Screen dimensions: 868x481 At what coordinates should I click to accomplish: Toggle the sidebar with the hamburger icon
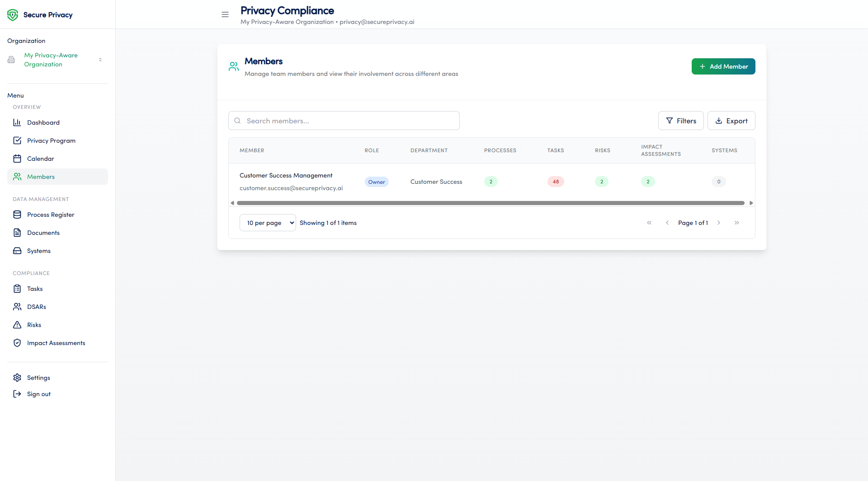(x=225, y=14)
